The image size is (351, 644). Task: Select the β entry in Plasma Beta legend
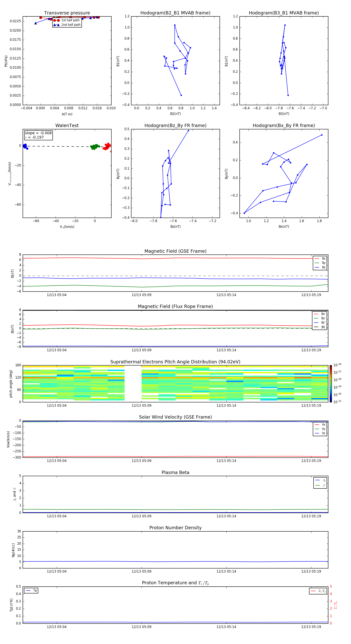(320, 485)
